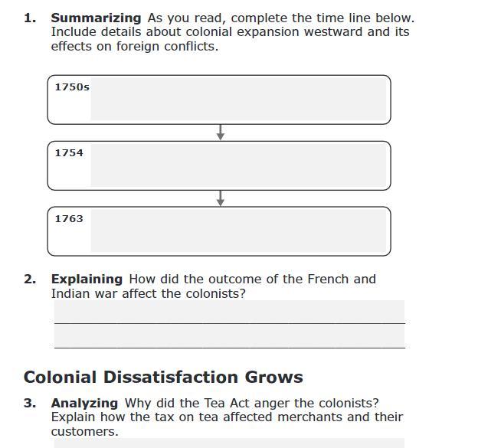The width and height of the screenshot is (501, 448).
Task: Select first answer line under question 2
Action: pos(229,312)
